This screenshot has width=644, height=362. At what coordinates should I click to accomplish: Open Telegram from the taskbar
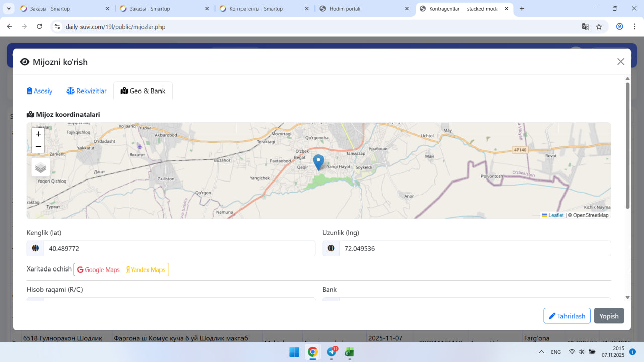tap(332, 352)
